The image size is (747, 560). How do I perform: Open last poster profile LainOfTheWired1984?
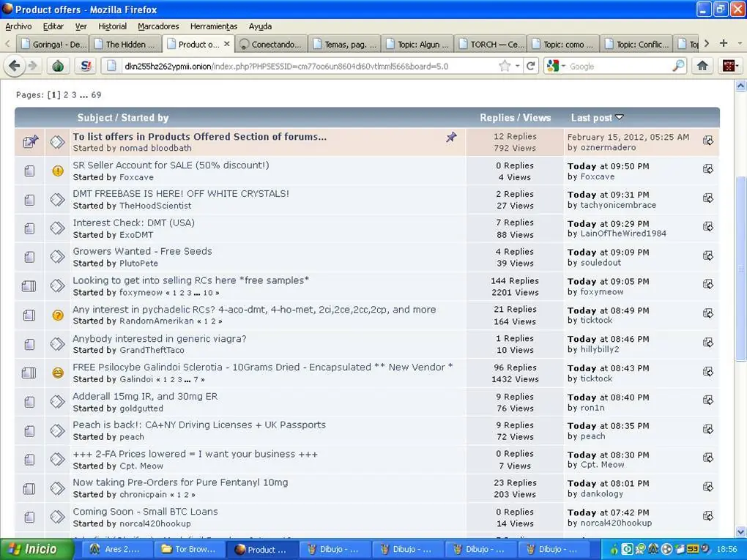click(x=623, y=234)
